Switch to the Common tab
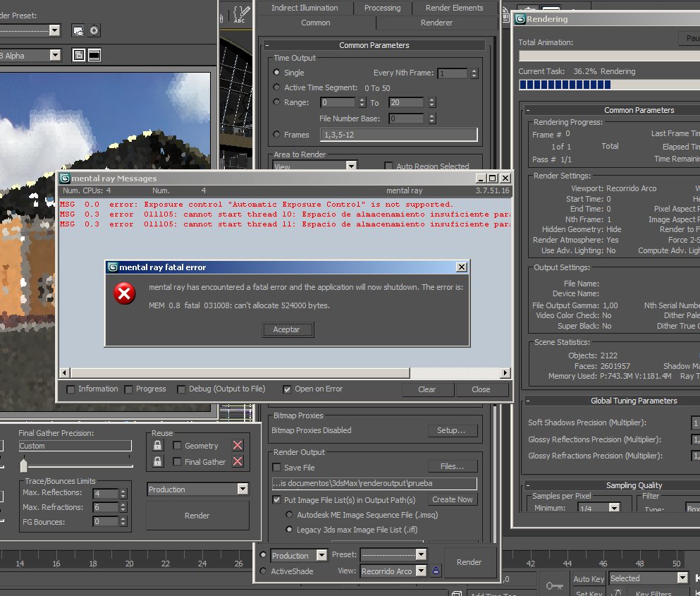This screenshot has width=700, height=596. coord(316,23)
